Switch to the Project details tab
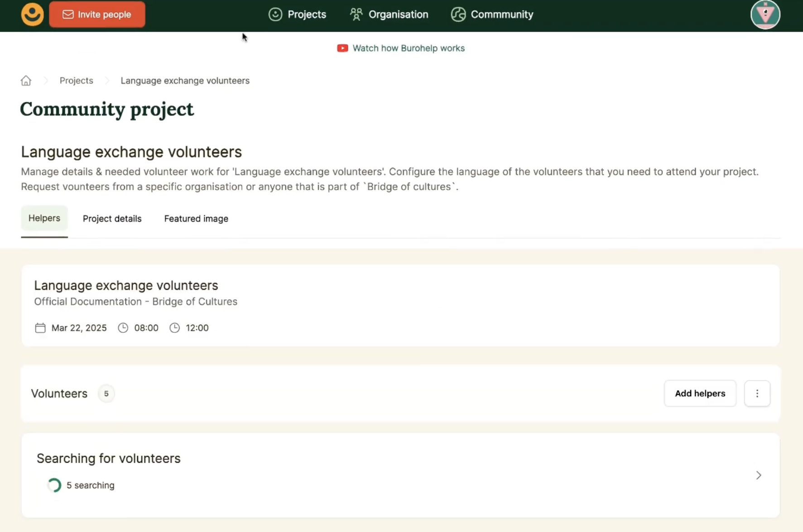Screen dimensions: 803x532 tap(112, 218)
